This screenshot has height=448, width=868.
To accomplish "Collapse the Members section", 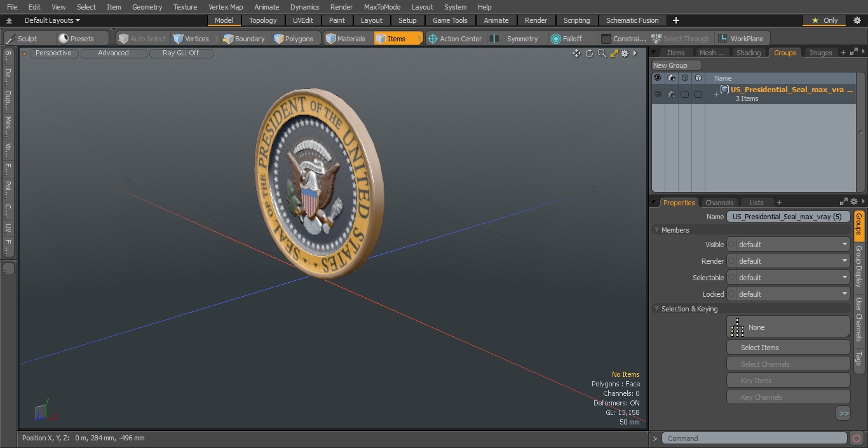I will (x=656, y=230).
